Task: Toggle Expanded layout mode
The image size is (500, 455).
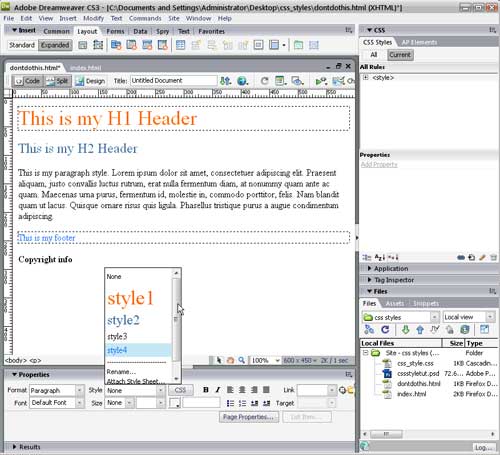Action: click(55, 45)
